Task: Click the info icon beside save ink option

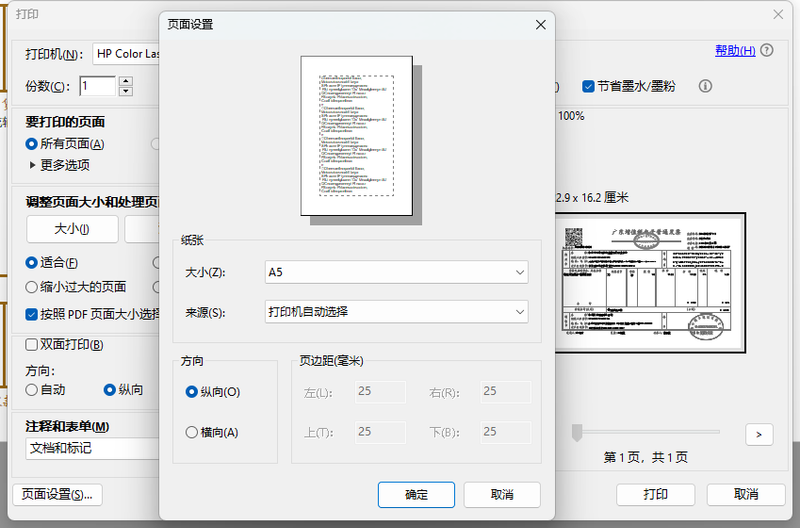Action: (705, 86)
